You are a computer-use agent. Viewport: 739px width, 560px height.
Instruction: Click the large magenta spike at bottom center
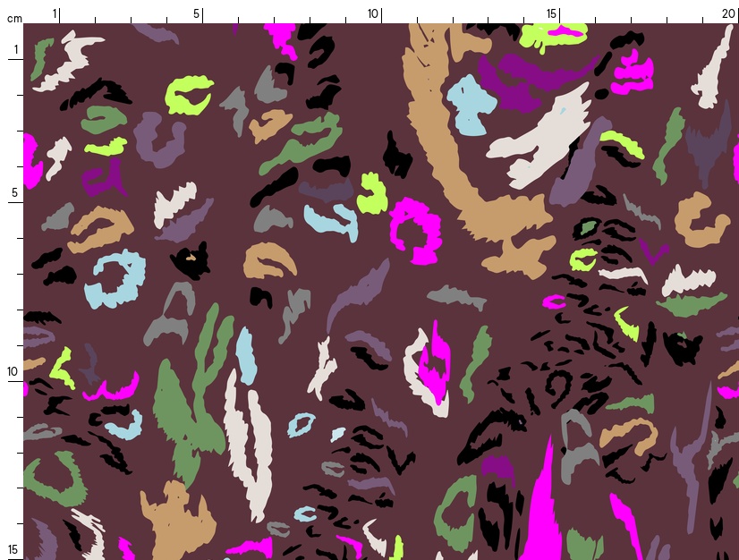[x=542, y=510]
